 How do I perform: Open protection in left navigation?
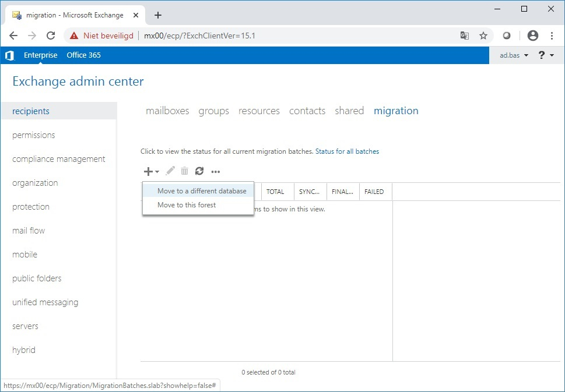[x=31, y=207]
